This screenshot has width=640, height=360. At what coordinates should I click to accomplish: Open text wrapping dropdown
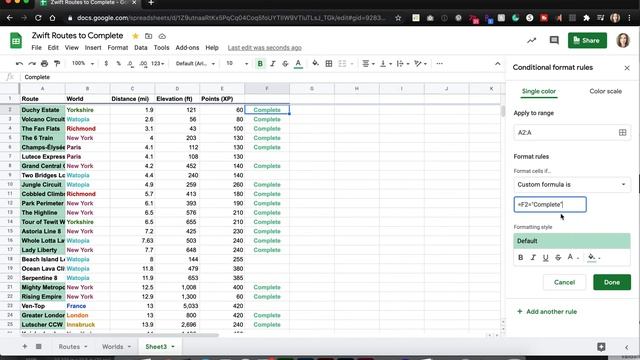402,64
